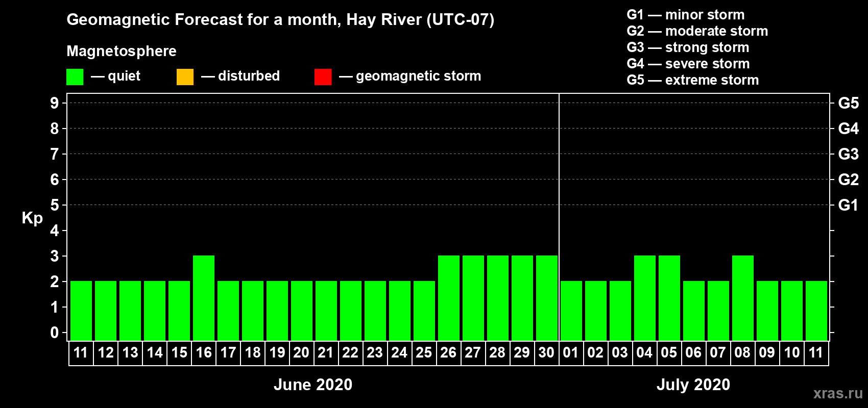Select the July 01 bar

tap(571, 311)
